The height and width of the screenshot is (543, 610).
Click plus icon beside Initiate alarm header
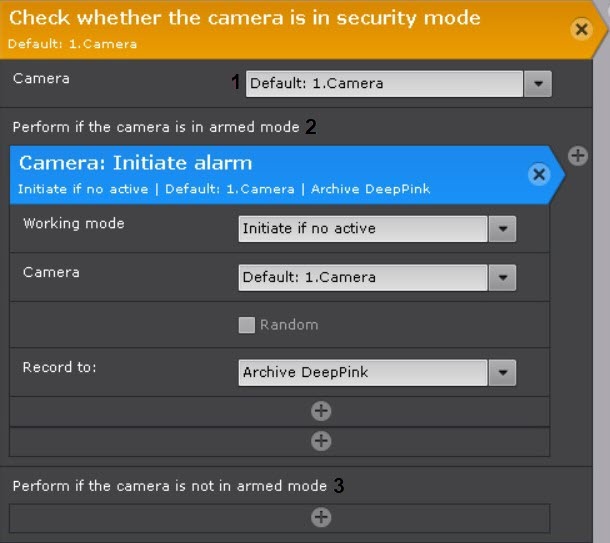(577, 155)
